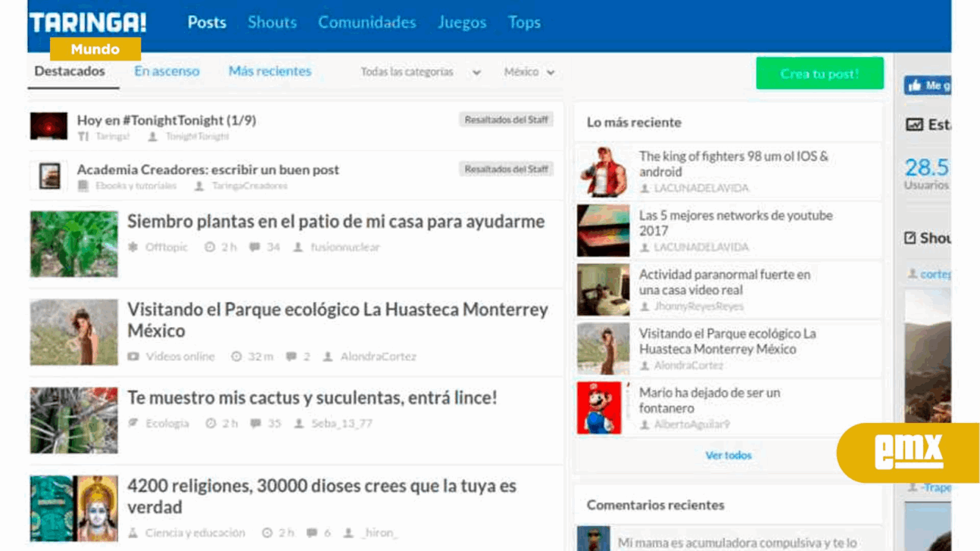Click the Ecología category icon
This screenshot has width=980, height=551.
(133, 424)
